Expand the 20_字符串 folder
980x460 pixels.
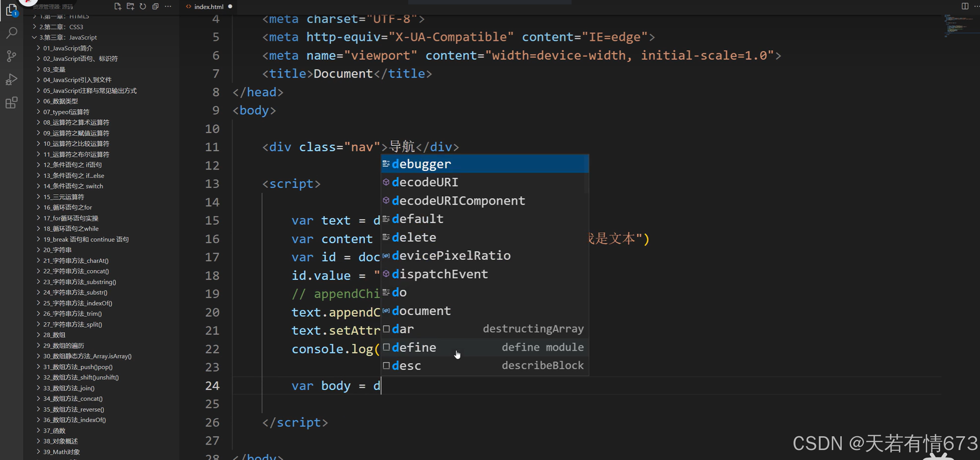tap(57, 250)
